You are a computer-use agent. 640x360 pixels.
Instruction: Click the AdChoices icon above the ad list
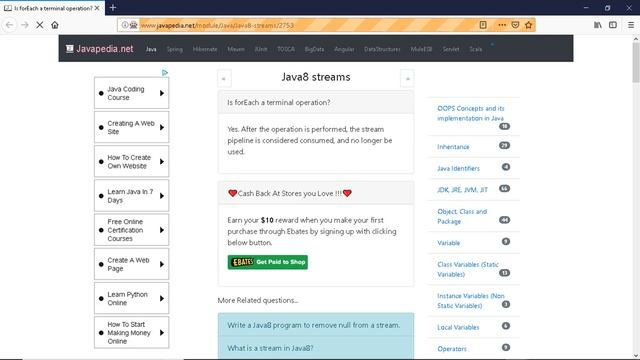(165, 73)
